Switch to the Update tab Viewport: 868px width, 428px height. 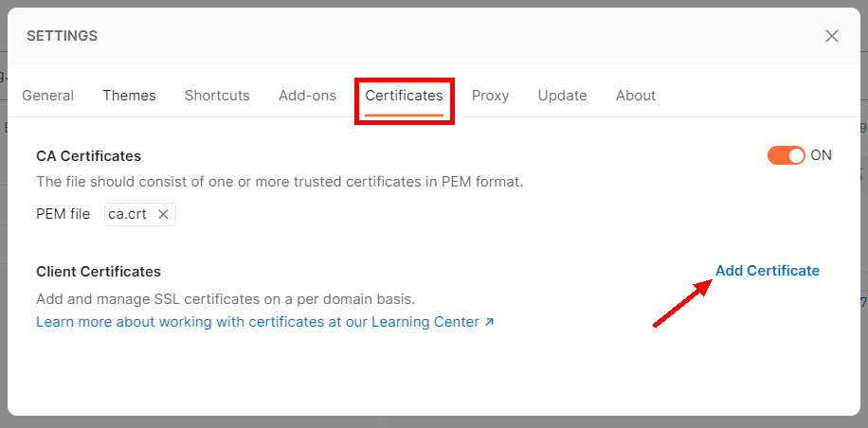562,96
